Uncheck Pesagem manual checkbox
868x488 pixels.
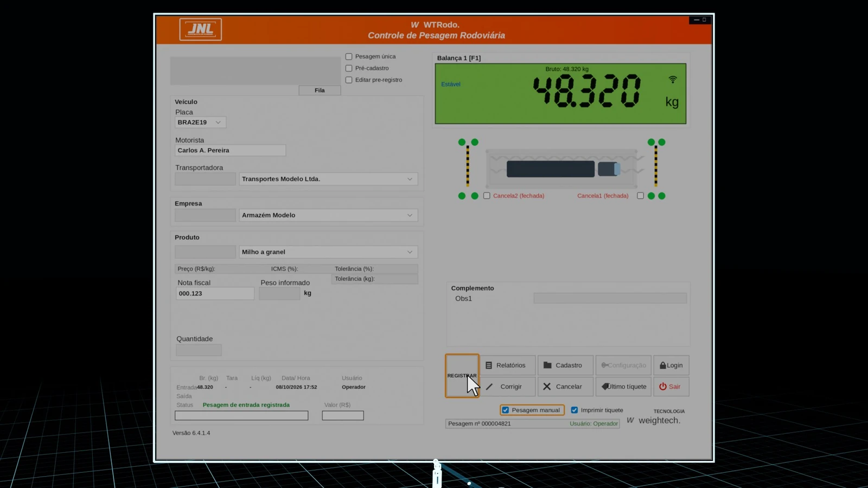505,410
